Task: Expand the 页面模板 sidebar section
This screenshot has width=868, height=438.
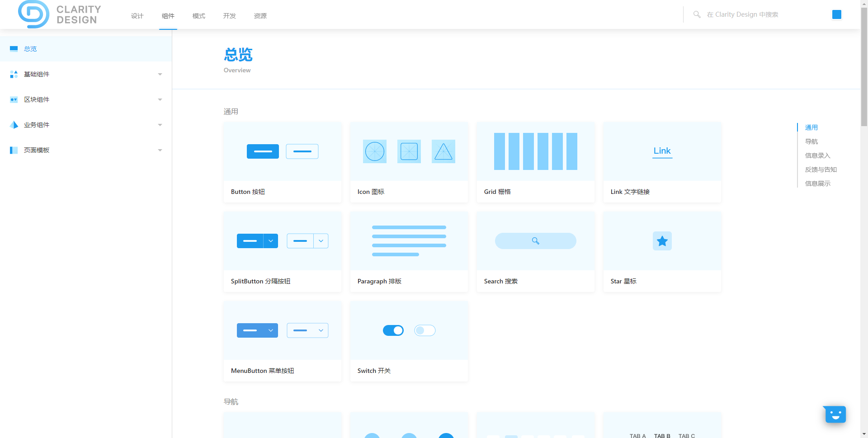Action: click(x=160, y=150)
